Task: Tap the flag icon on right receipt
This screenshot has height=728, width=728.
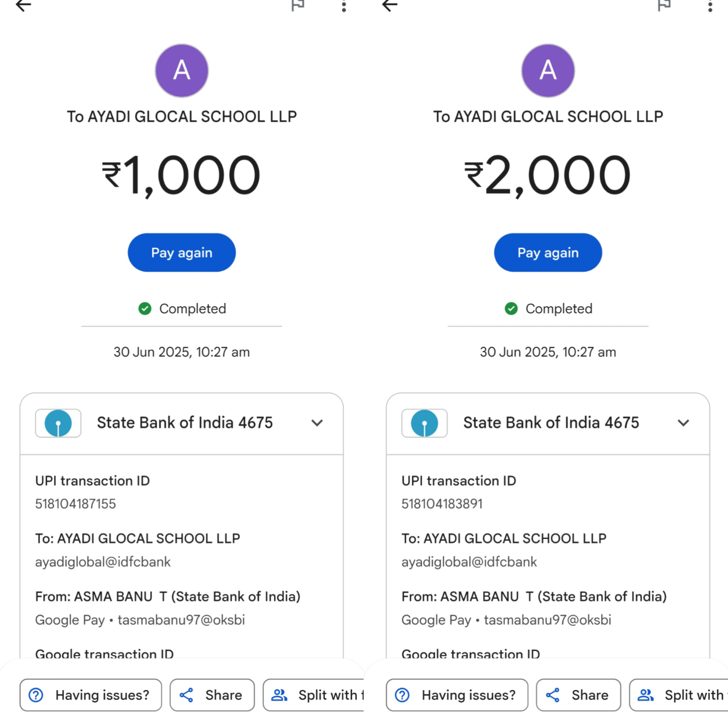Action: pyautogui.click(x=664, y=5)
